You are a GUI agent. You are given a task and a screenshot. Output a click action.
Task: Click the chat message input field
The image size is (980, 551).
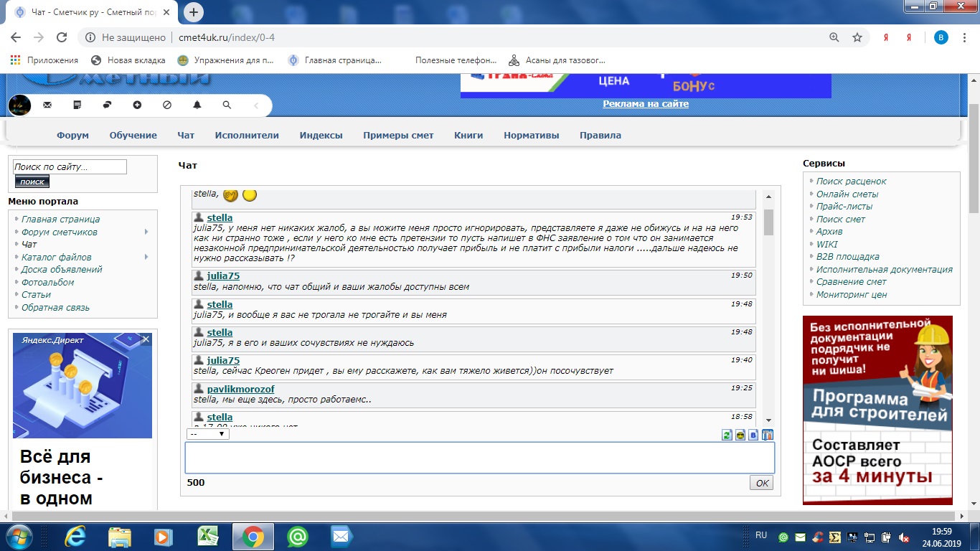480,458
